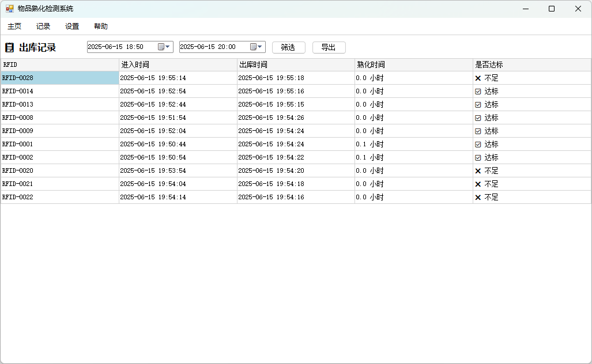Screen dimensions: 592x364
Task: Open the start date calendar dropdown
Action: point(164,47)
